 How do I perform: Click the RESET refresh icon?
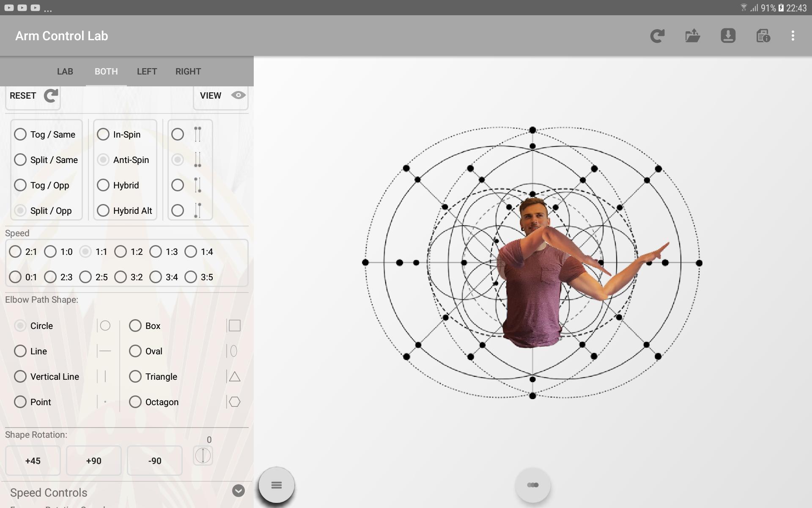coord(51,95)
